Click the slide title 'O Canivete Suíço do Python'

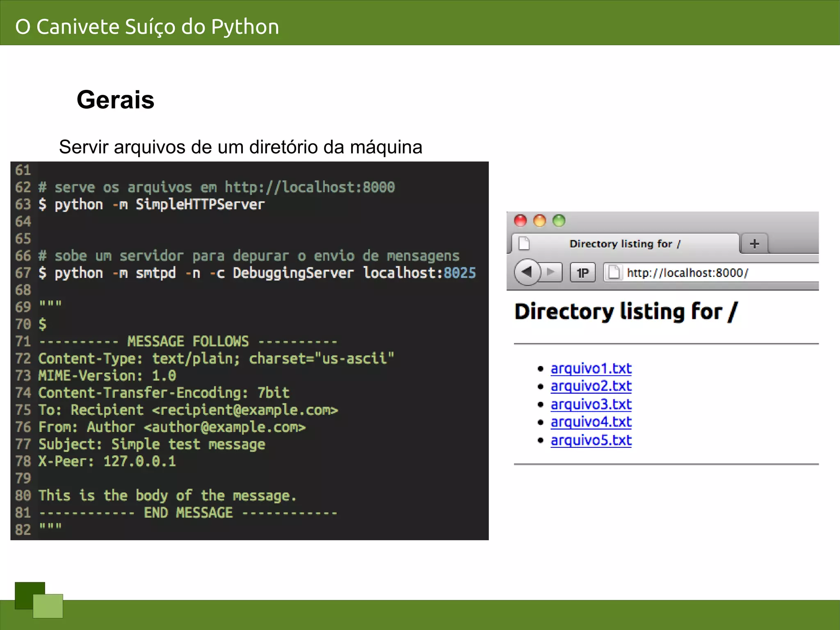(x=147, y=27)
